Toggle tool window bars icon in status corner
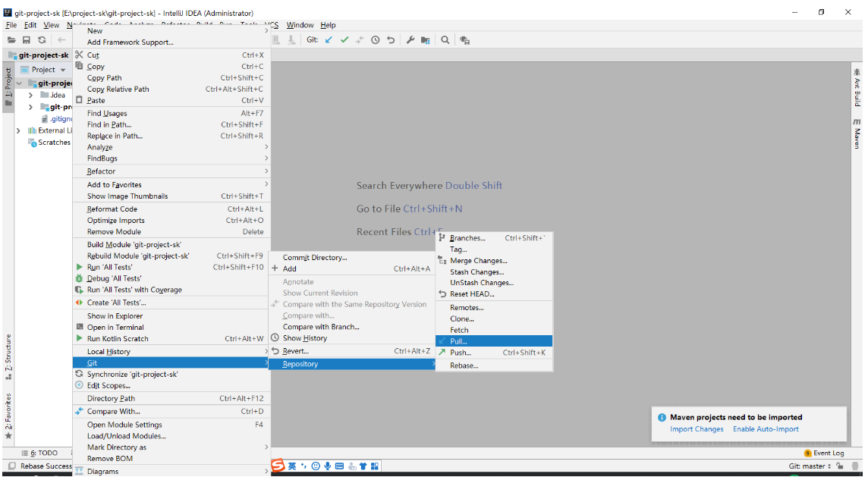Screen dimensions: 868x477 tap(11, 466)
